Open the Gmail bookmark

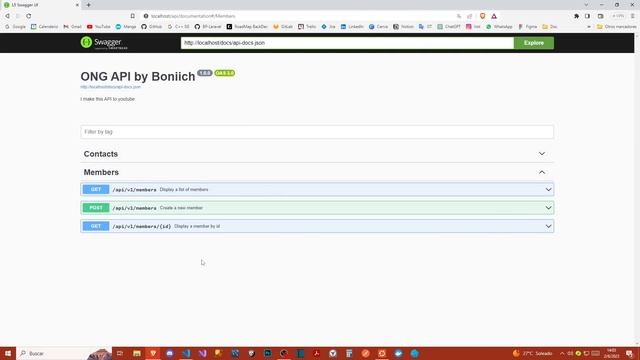[x=73, y=27]
